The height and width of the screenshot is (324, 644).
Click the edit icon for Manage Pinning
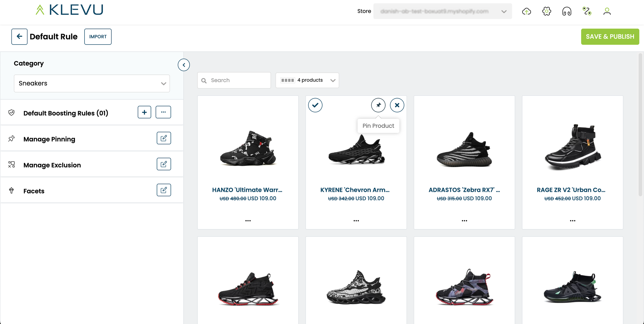click(164, 138)
